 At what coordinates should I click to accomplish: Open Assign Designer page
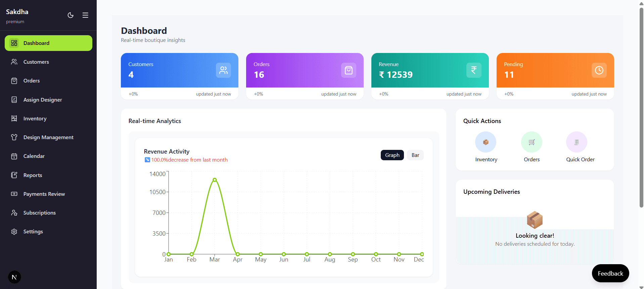[x=48, y=100]
